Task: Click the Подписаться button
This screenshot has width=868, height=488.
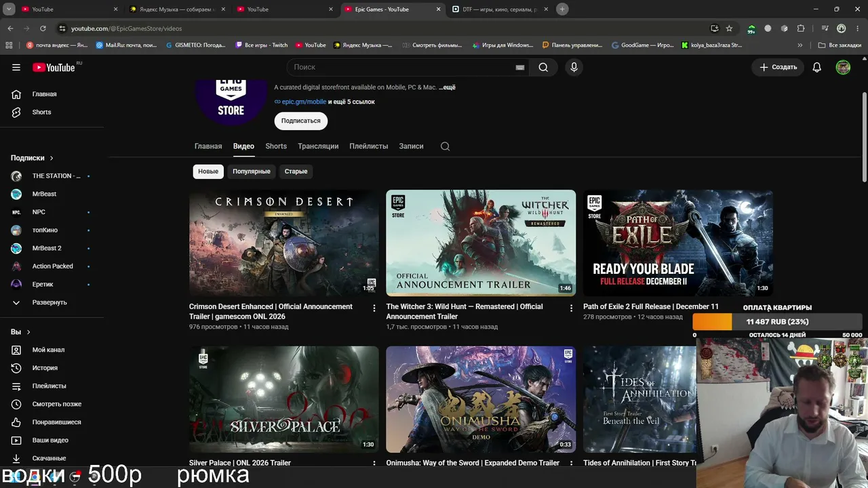Action: point(301,121)
